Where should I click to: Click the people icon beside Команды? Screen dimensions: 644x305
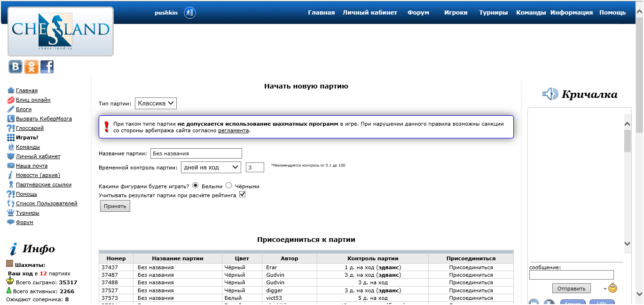(11, 147)
